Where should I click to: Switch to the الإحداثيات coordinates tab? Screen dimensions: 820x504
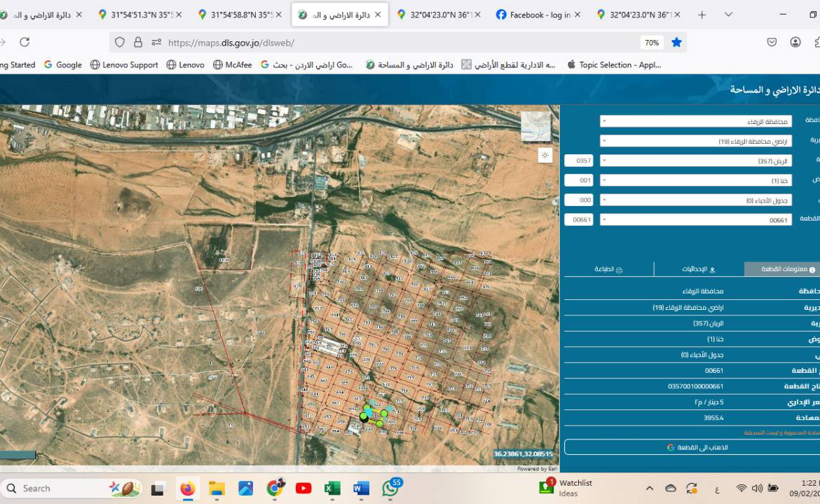(x=699, y=269)
